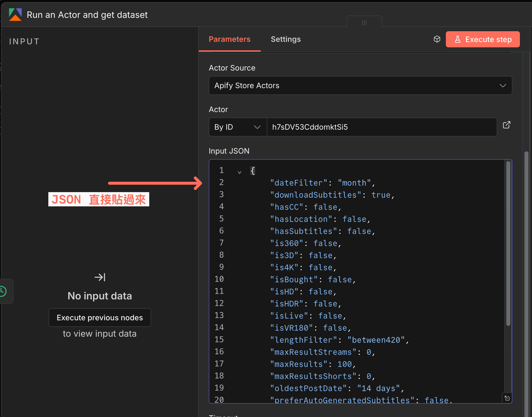Screen dimensions: 532x417
Task: Open the Actor Source dropdown
Action: 360,86
